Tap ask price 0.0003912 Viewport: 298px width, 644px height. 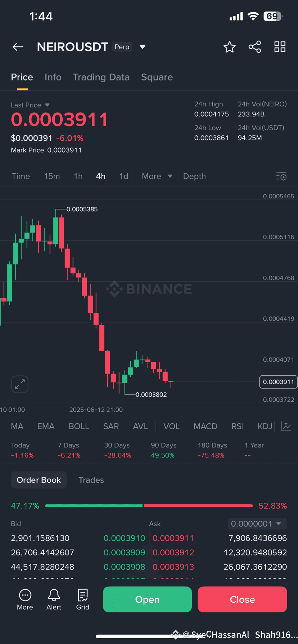tap(173, 552)
